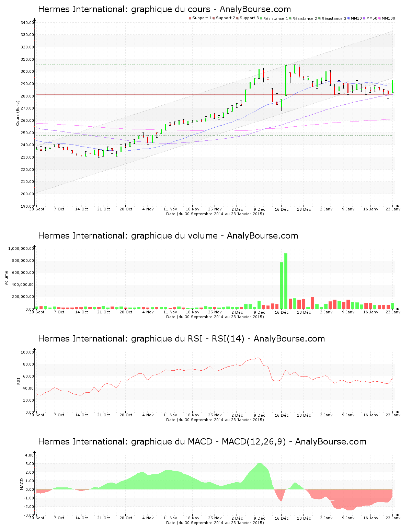Image resolution: width=412 pixels, height=532 pixels.
Task: Click the Support 2 legend entry
Action: coord(224,18)
